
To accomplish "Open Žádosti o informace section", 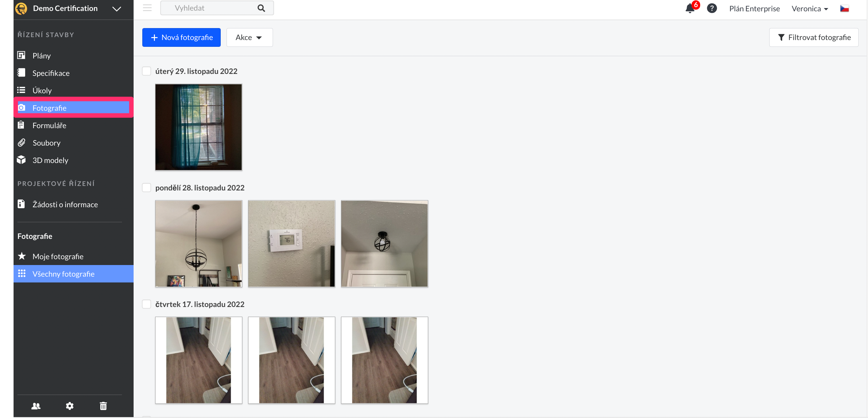I will click(65, 205).
